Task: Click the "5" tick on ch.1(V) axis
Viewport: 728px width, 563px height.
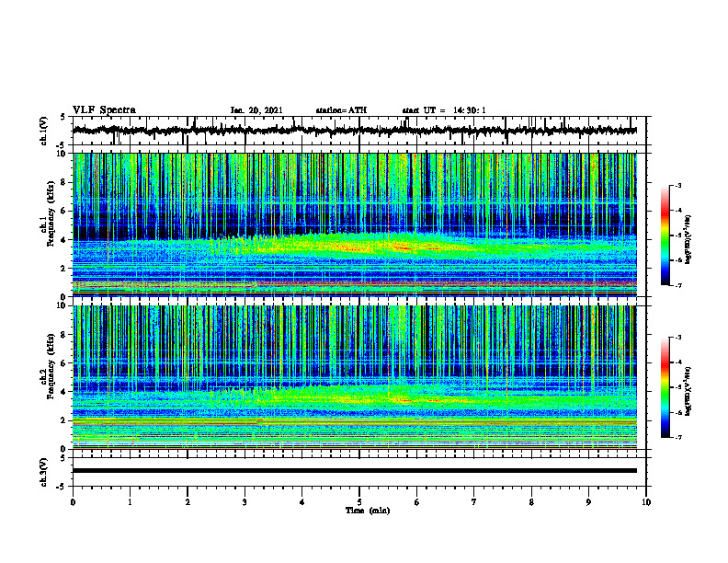Action: pyautogui.click(x=64, y=117)
